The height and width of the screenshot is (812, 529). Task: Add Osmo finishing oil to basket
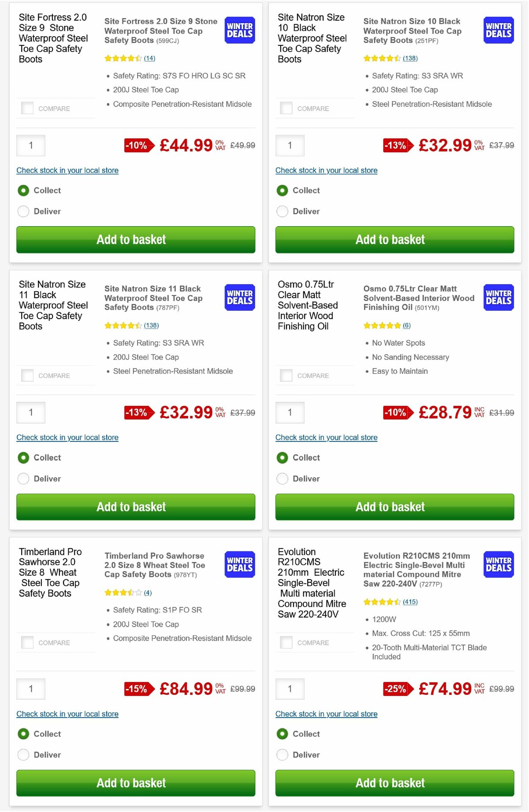coord(394,507)
